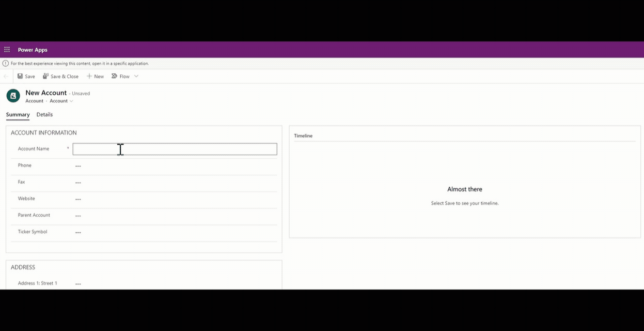The image size is (644, 331).
Task: Expand the Flow dropdown chevron
Action: [136, 76]
